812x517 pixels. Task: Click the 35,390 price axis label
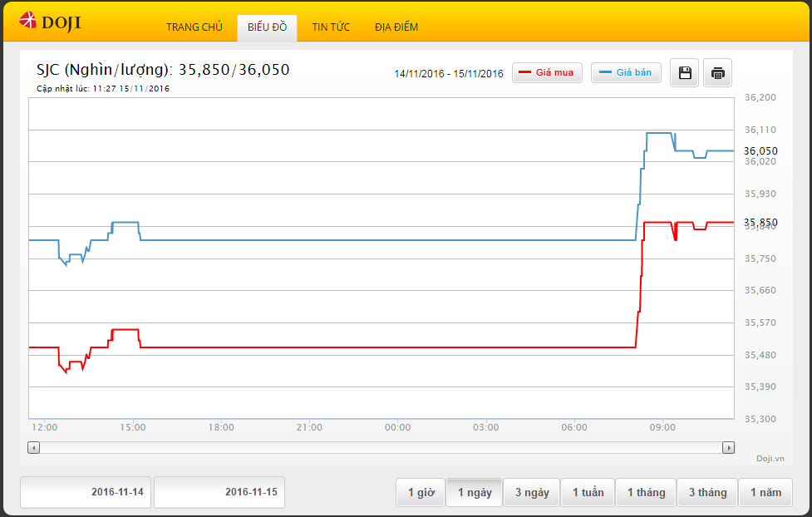(760, 387)
